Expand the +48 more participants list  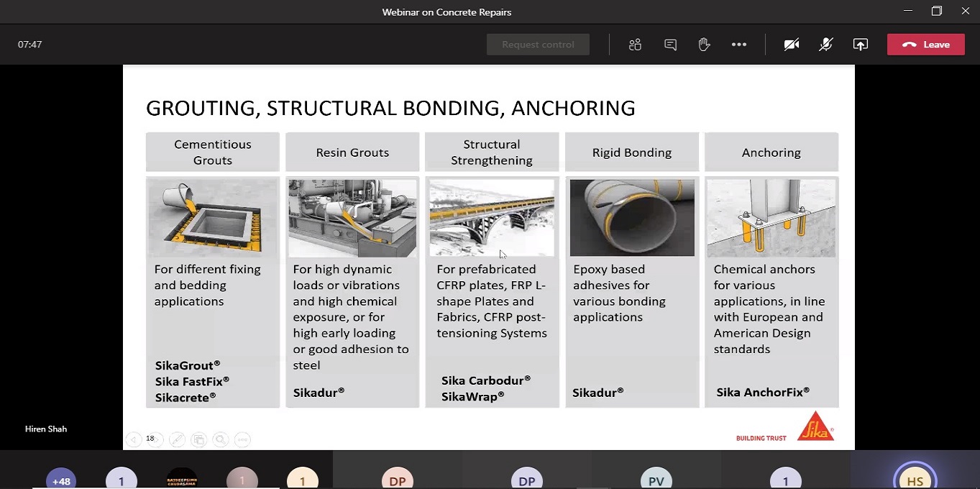(x=61, y=480)
